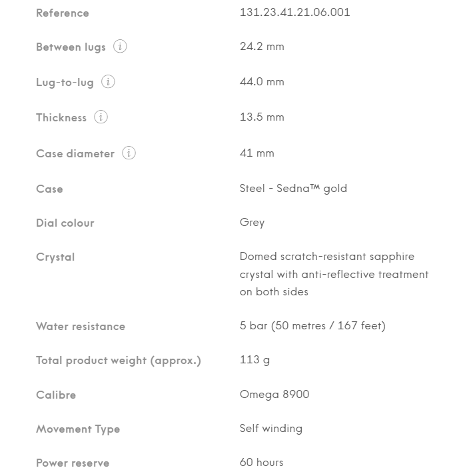
Task: Select the 44.0 mm lug-to-lug value
Action: 262,81
